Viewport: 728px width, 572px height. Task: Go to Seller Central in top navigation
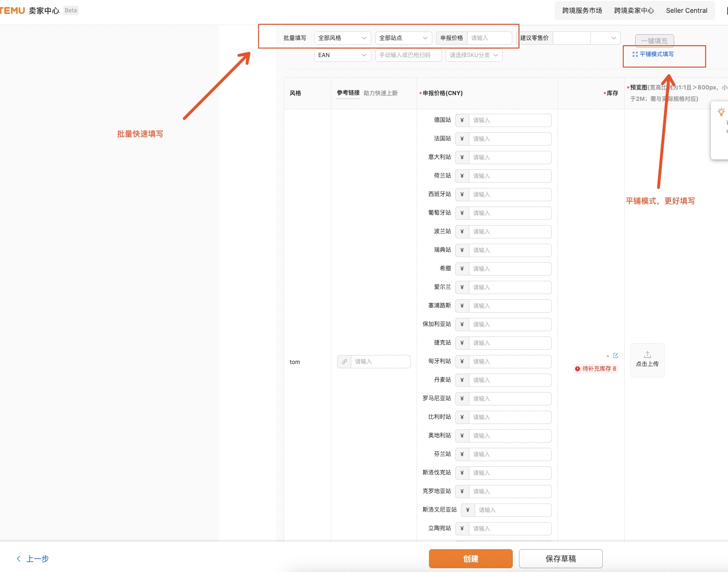pos(686,10)
